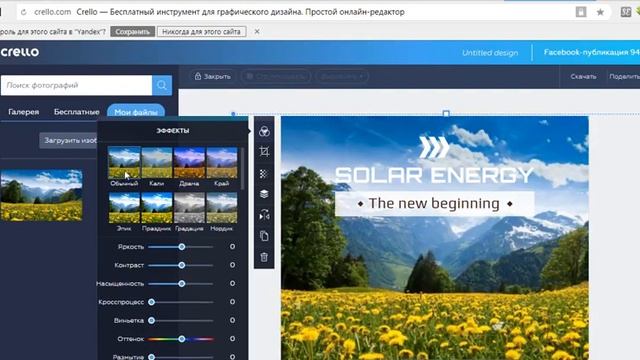Click the Flip image icon
640x360 pixels.
pos(264,215)
